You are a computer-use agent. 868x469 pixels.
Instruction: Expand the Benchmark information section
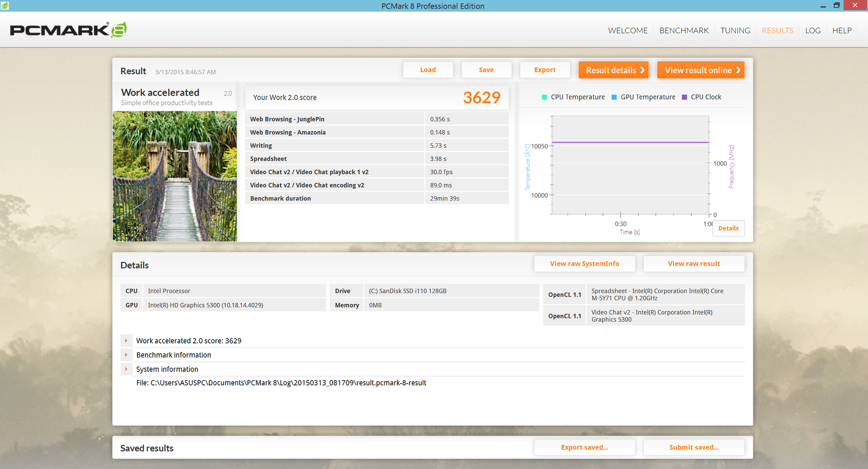pyautogui.click(x=126, y=355)
